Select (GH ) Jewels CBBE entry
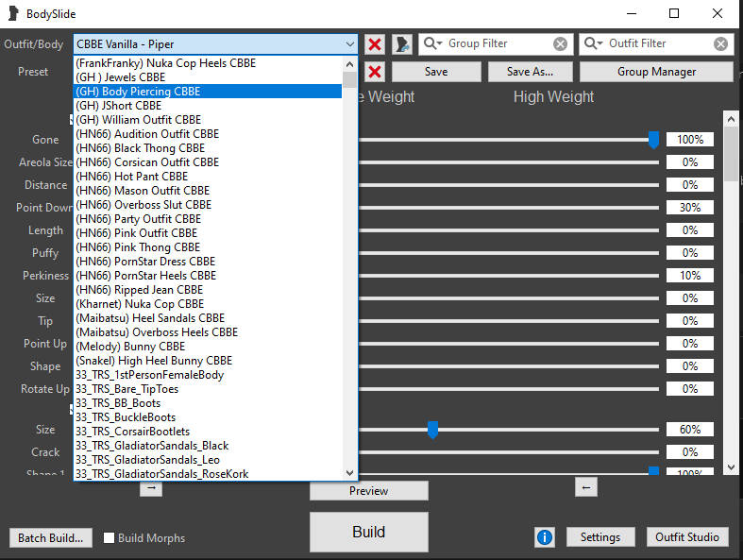This screenshot has width=743, height=560. [x=208, y=77]
